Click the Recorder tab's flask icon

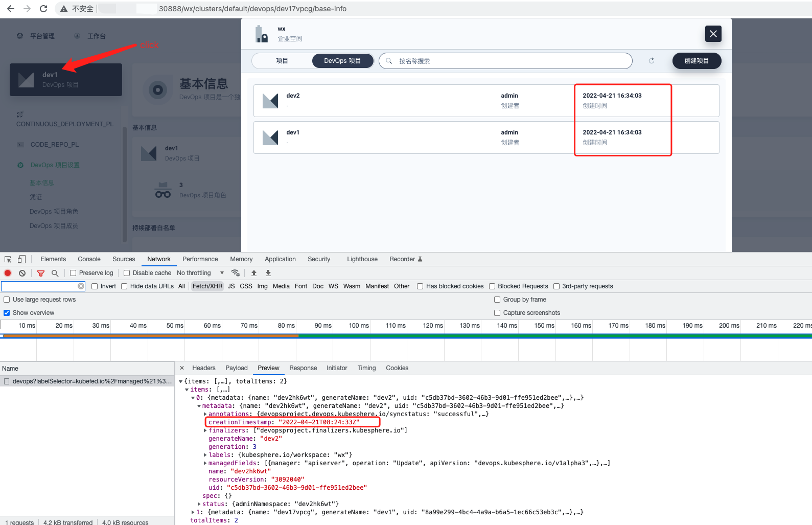[420, 259]
